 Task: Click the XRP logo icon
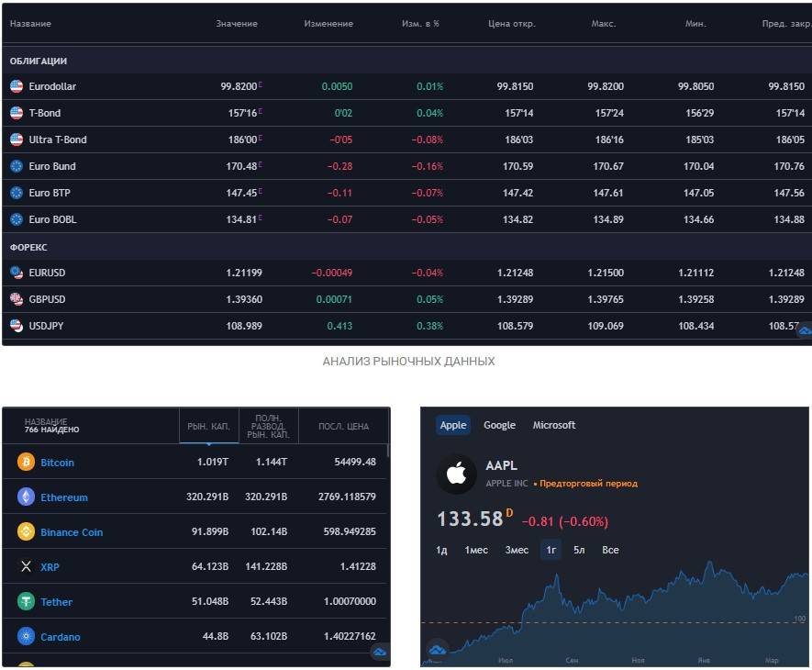26,567
